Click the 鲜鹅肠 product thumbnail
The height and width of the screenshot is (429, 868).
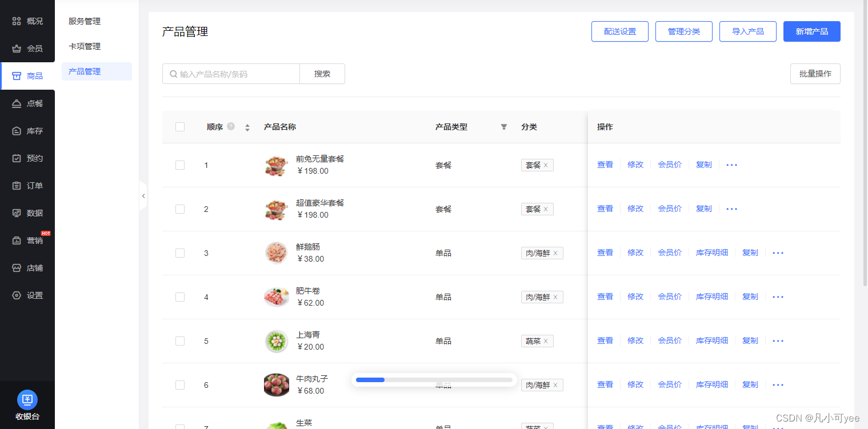click(277, 253)
